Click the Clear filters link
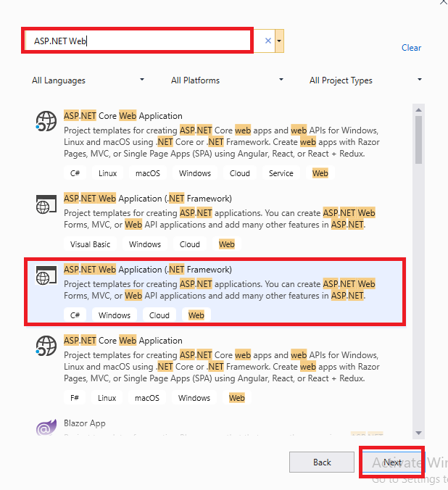 411,48
